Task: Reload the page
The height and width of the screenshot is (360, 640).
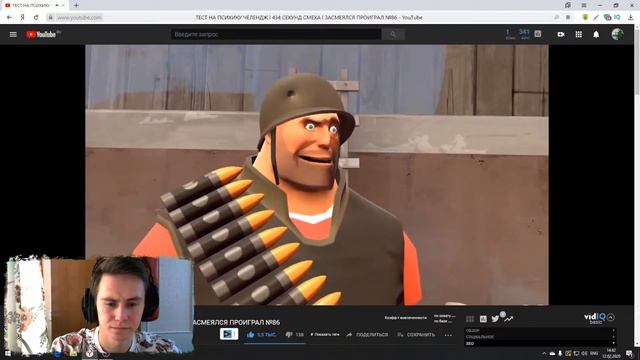Action: (36, 18)
